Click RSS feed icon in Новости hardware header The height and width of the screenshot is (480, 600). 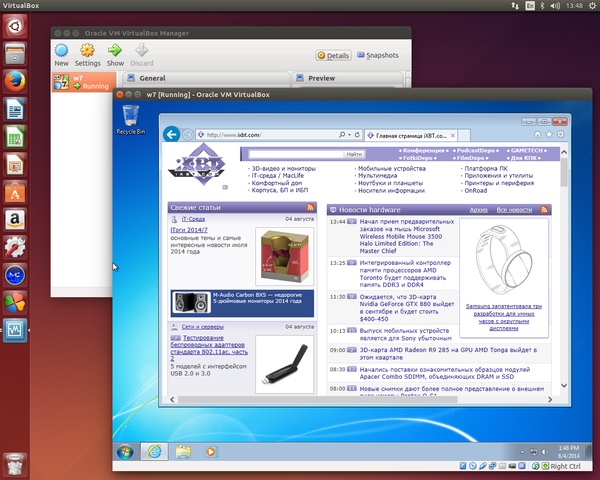[x=544, y=209]
